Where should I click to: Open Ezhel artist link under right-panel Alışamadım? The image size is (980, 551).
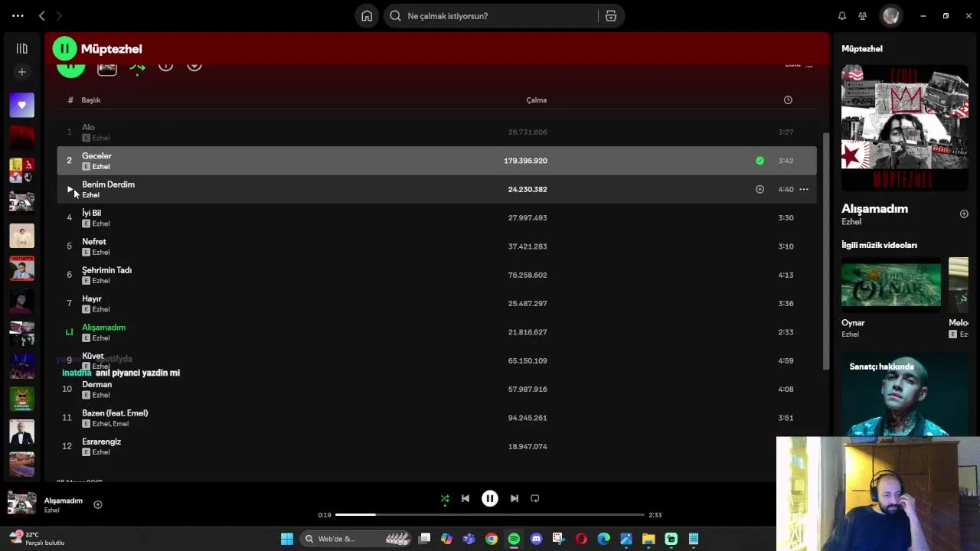point(851,222)
